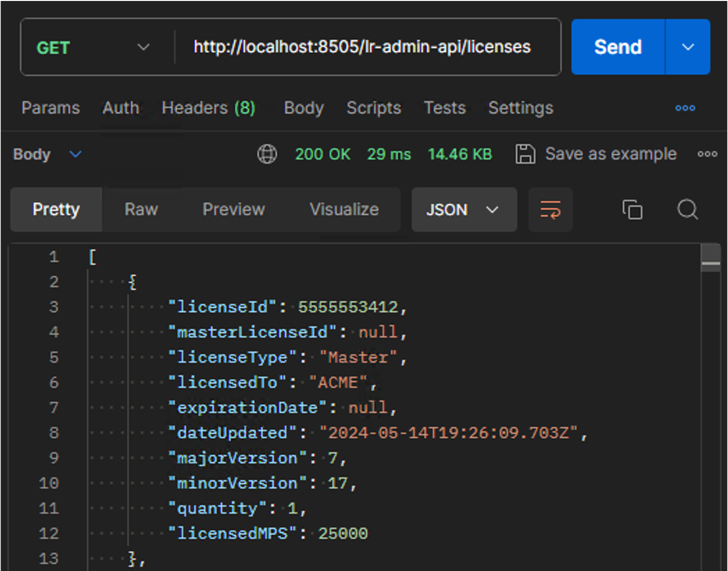Select the Visualize response view

tap(344, 209)
